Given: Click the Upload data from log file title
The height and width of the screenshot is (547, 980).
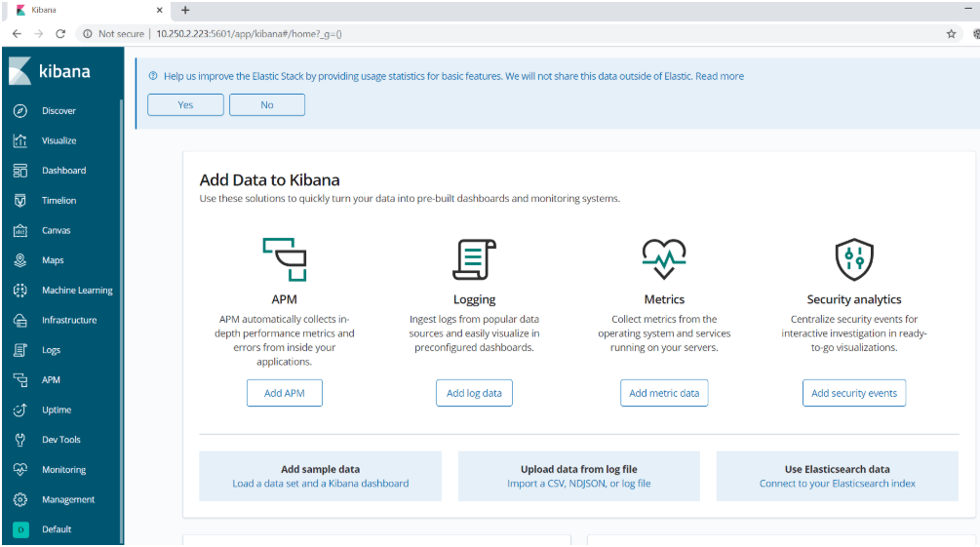Looking at the screenshot, I should (x=579, y=469).
